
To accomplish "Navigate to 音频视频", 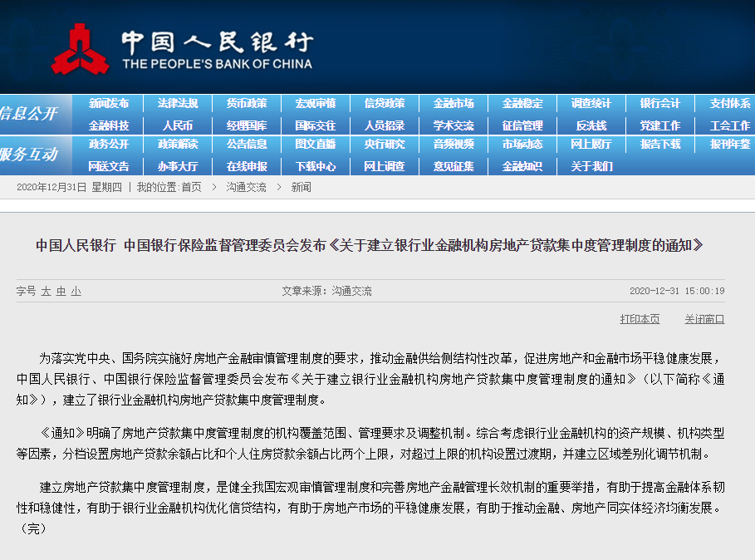I will tap(453, 144).
